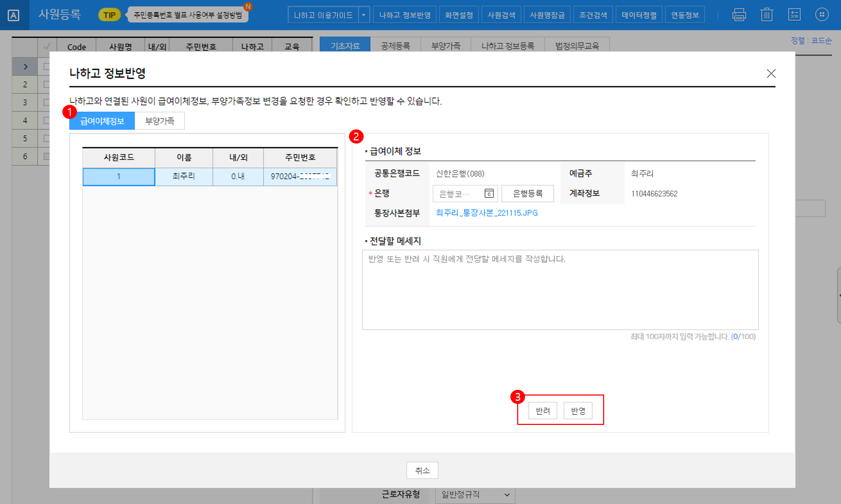Viewport: 841px width, 504px height.
Task: Select the 최주리 name cell in table
Action: click(x=184, y=177)
